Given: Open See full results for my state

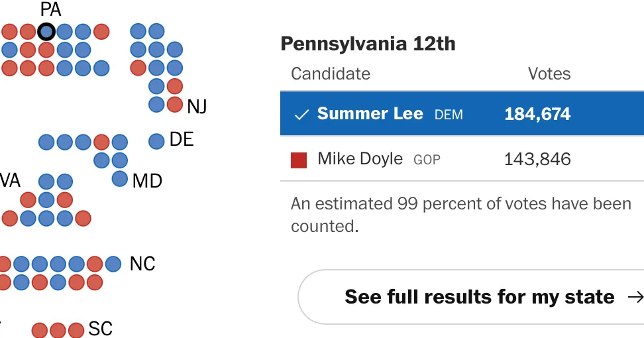Looking at the screenshot, I should pyautogui.click(x=471, y=297).
